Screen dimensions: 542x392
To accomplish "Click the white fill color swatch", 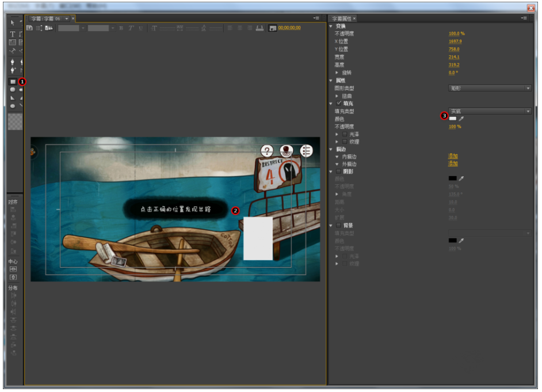I will (x=453, y=119).
